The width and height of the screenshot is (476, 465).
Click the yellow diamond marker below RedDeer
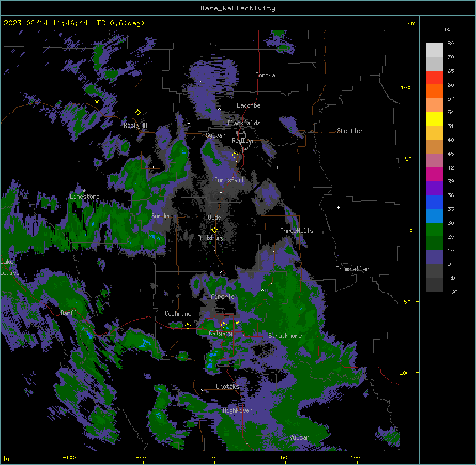coord(235,155)
